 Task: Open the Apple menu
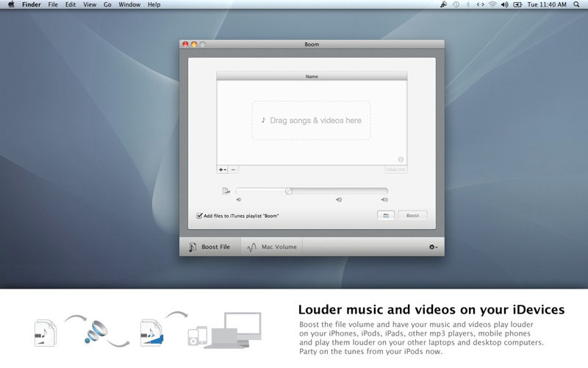point(11,4)
